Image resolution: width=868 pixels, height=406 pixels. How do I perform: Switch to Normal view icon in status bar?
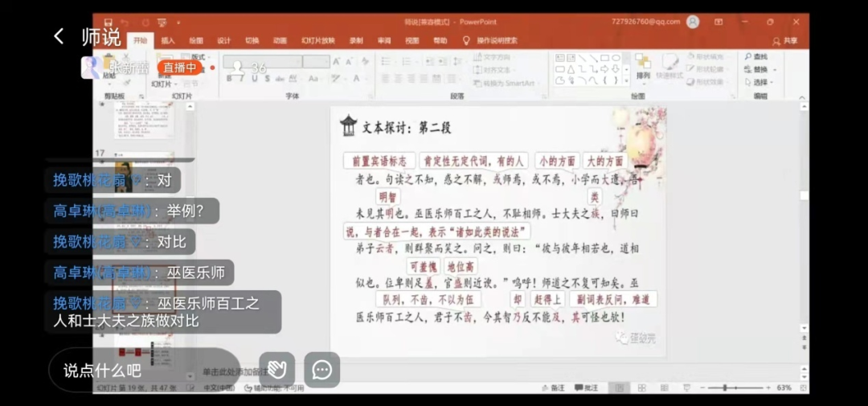click(620, 388)
